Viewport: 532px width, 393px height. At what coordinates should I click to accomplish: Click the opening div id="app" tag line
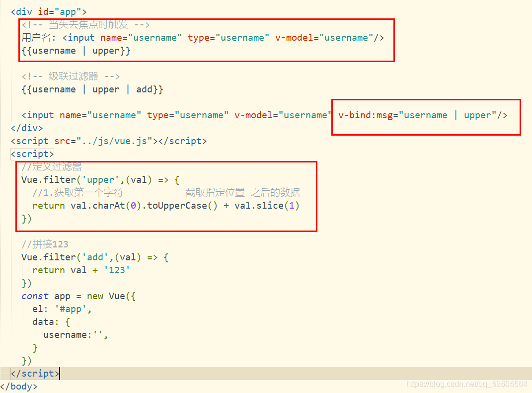(49, 12)
